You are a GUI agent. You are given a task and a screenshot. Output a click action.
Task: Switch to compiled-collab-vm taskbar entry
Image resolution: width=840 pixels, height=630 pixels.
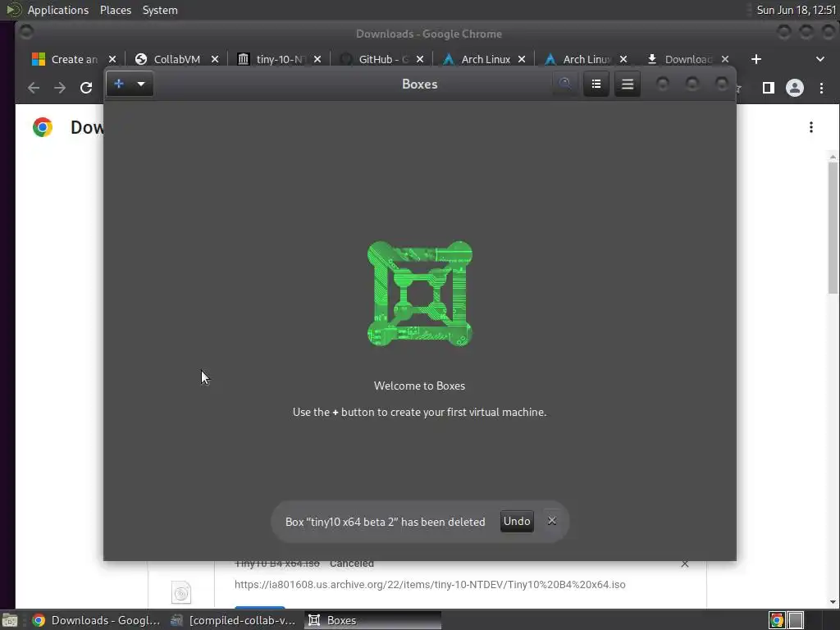click(233, 620)
